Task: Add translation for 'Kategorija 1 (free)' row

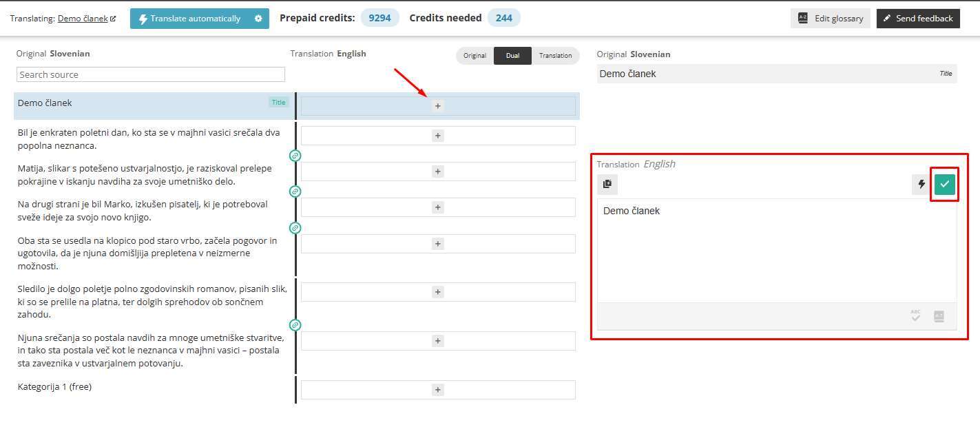Action: click(x=437, y=390)
